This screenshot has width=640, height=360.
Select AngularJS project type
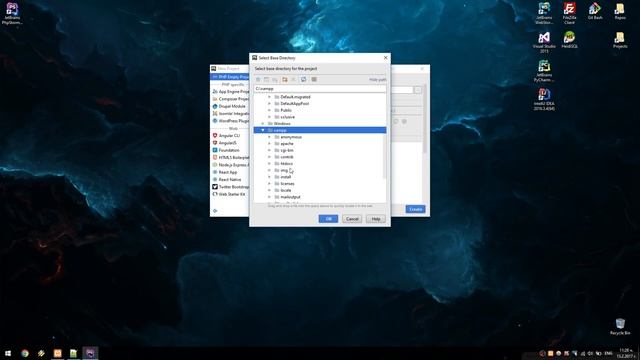coord(224,143)
